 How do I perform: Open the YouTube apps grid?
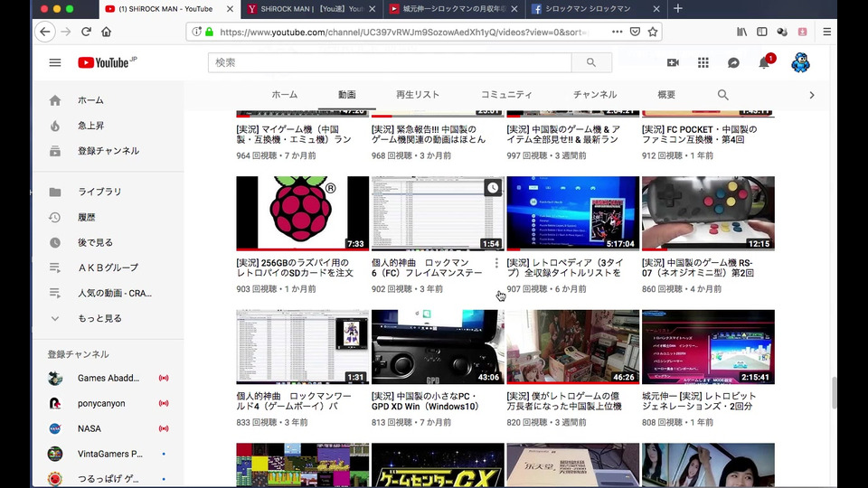[703, 62]
